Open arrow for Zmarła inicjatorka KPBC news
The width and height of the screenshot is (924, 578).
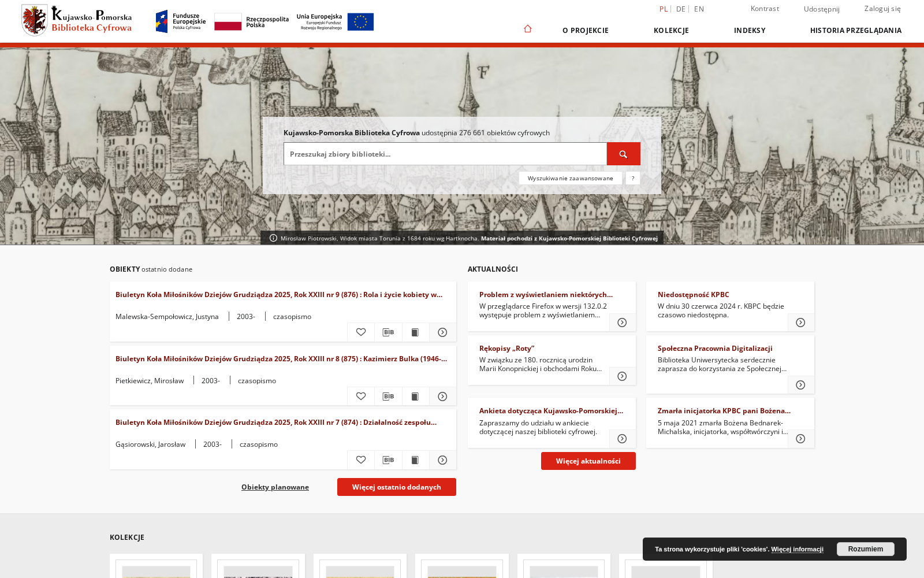point(800,439)
